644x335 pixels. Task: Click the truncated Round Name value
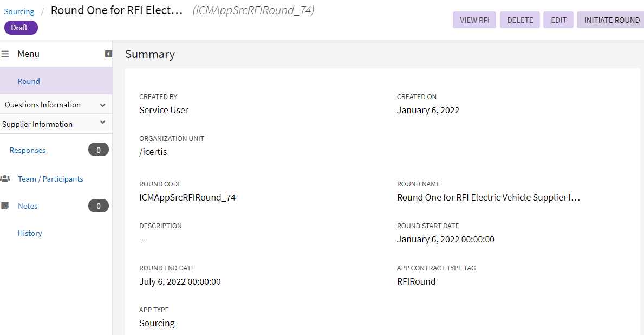[488, 197]
